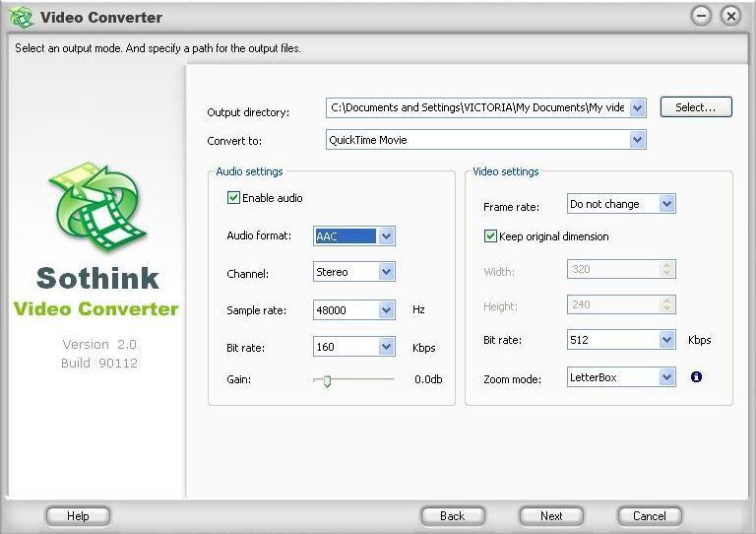This screenshot has width=756, height=534.
Task: Click the Gain slider handle
Action: [x=327, y=381]
